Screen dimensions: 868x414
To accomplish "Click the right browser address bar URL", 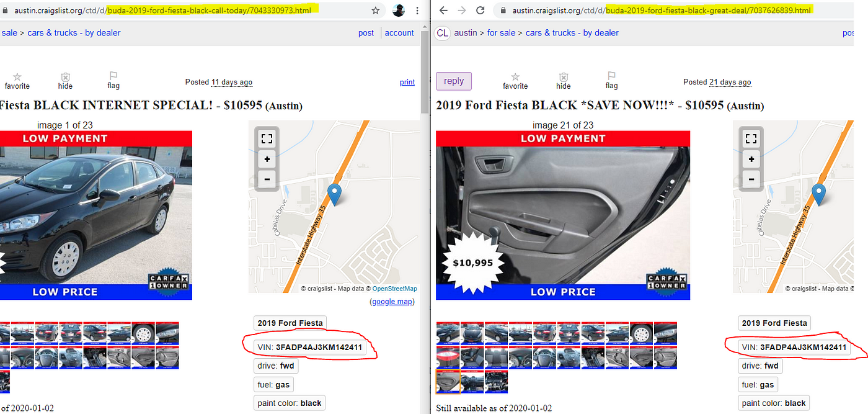I will pyautogui.click(x=662, y=11).
